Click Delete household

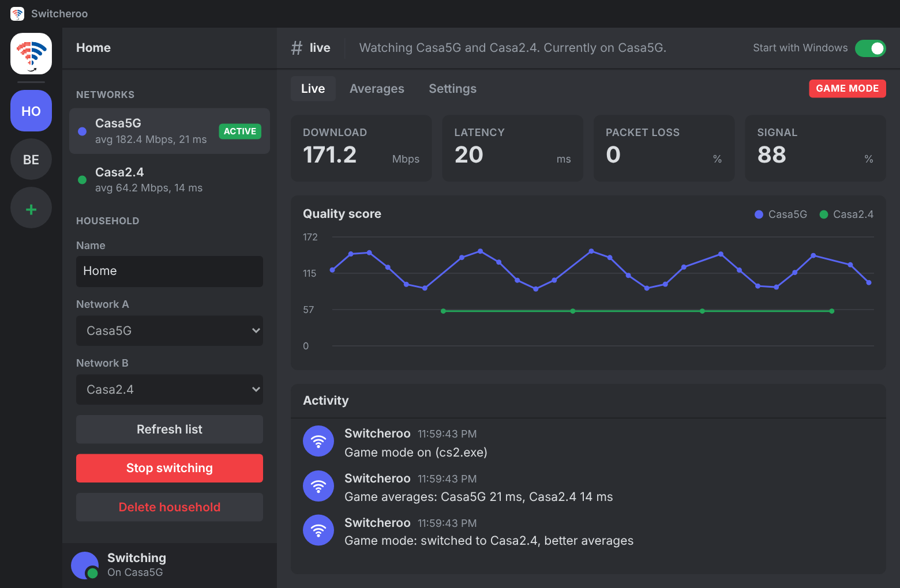tap(170, 507)
